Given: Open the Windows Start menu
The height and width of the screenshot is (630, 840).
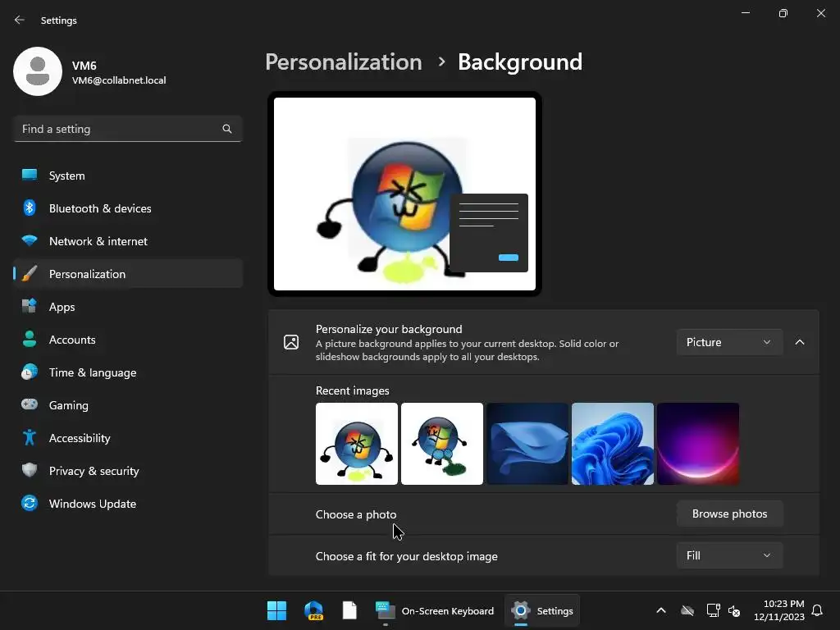Looking at the screenshot, I should [277, 610].
